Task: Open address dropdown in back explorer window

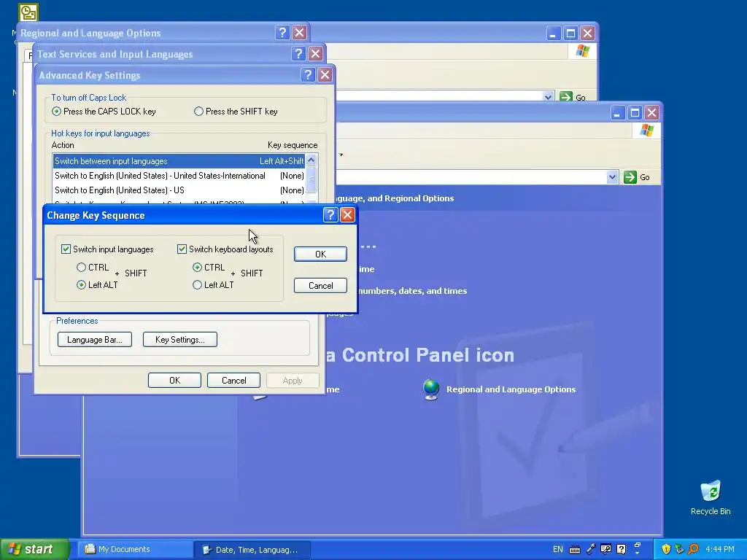Action: (x=548, y=97)
